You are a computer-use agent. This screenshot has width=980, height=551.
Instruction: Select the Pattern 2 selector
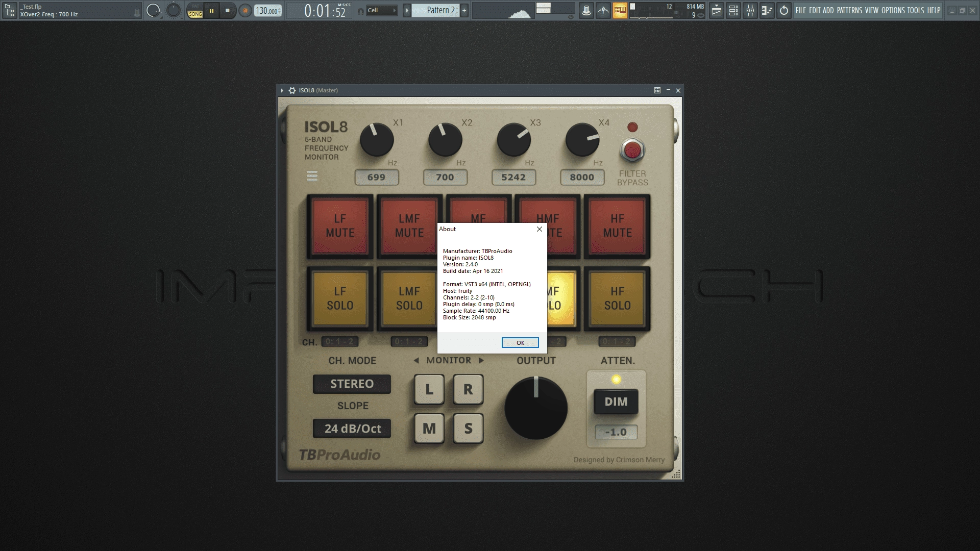436,10
